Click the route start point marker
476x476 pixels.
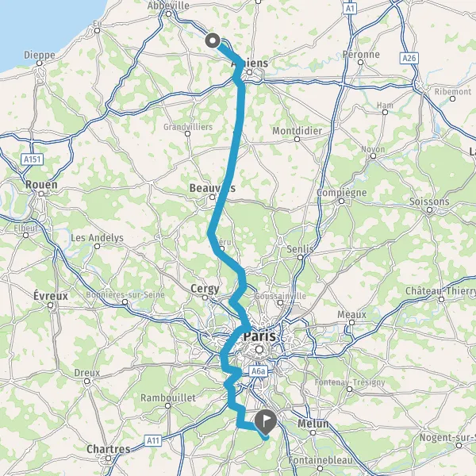tap(213, 40)
